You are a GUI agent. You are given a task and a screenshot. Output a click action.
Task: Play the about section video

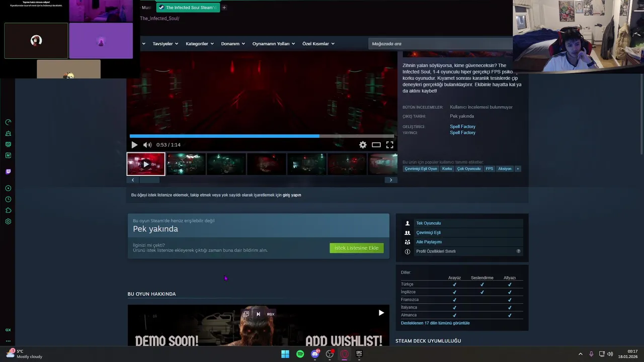(381, 313)
